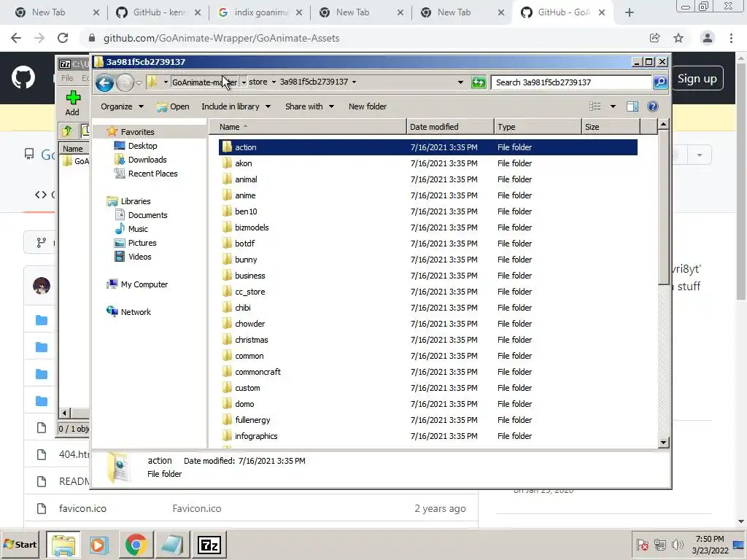Expand the view options dropdown arrow

click(x=613, y=106)
